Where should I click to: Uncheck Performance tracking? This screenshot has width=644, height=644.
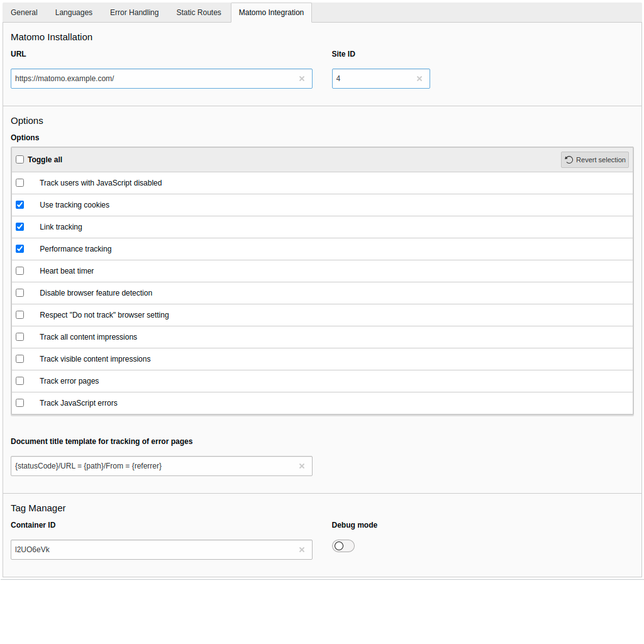(20, 249)
